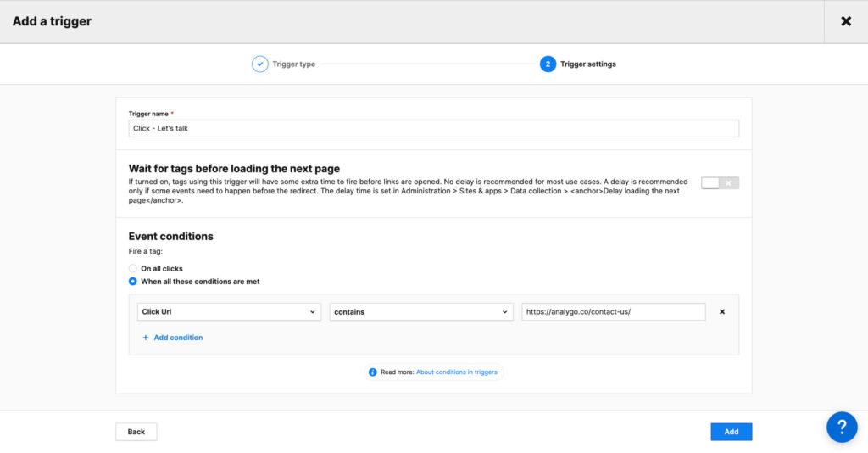The height and width of the screenshot is (453, 868).
Task: Select the Trigger settings step label
Action: pos(587,64)
